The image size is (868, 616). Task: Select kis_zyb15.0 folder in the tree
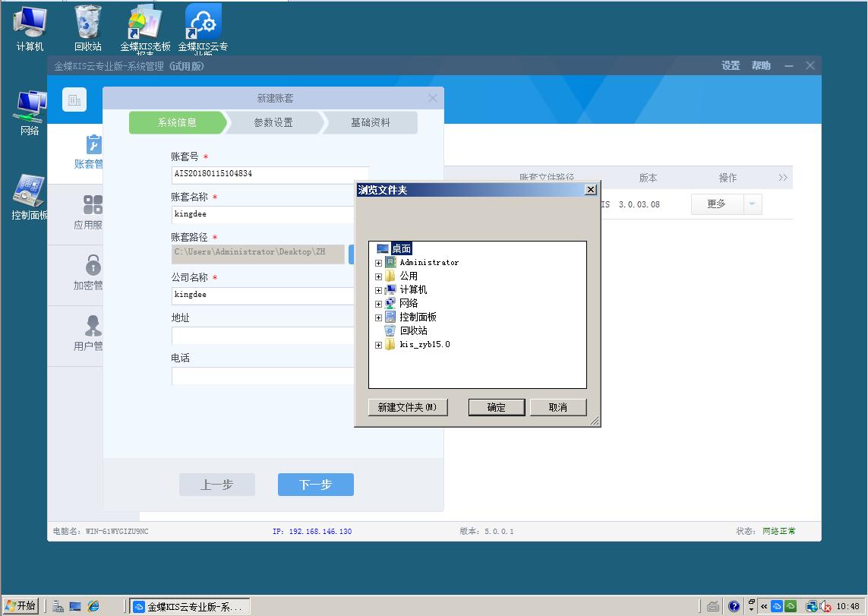click(425, 344)
